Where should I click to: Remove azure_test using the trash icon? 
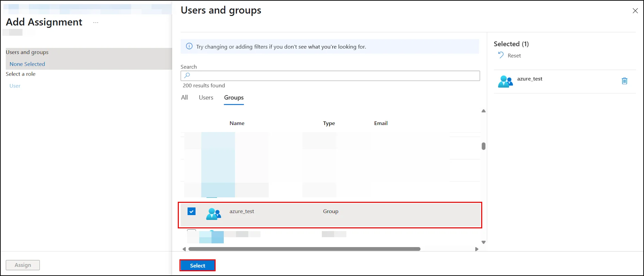pyautogui.click(x=625, y=81)
